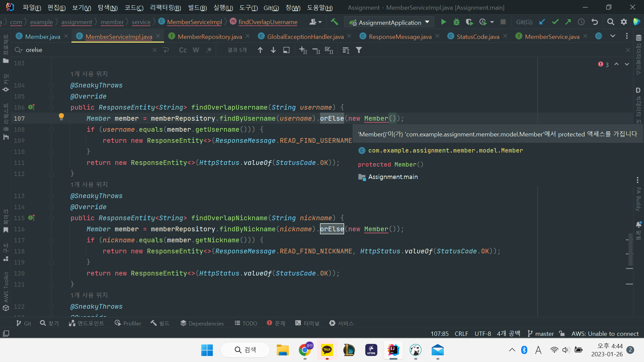Toggle Match Case Cc search option
The width and height of the screenshot is (644, 362).
183,50
